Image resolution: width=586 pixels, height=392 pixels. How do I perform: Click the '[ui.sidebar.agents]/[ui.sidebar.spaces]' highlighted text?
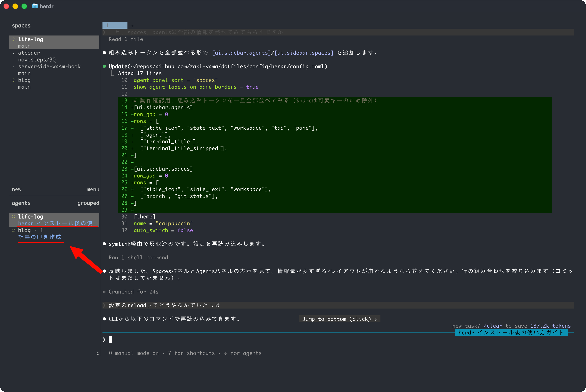(273, 53)
